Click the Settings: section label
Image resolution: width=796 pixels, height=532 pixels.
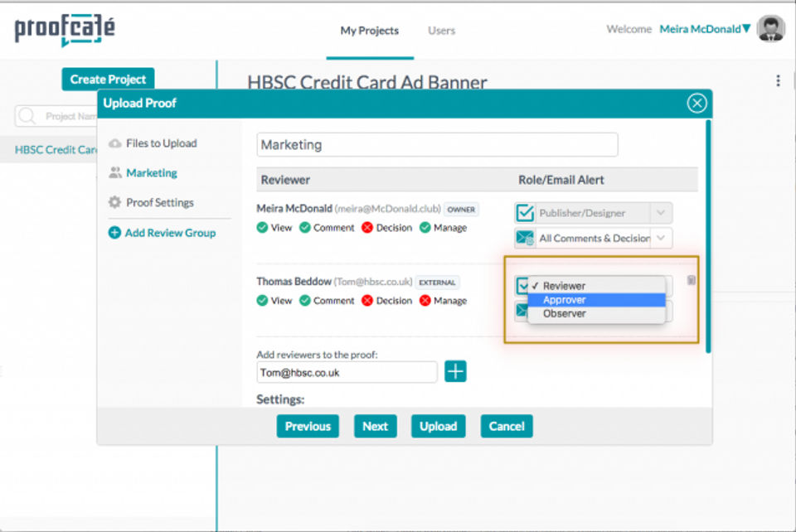coord(280,399)
